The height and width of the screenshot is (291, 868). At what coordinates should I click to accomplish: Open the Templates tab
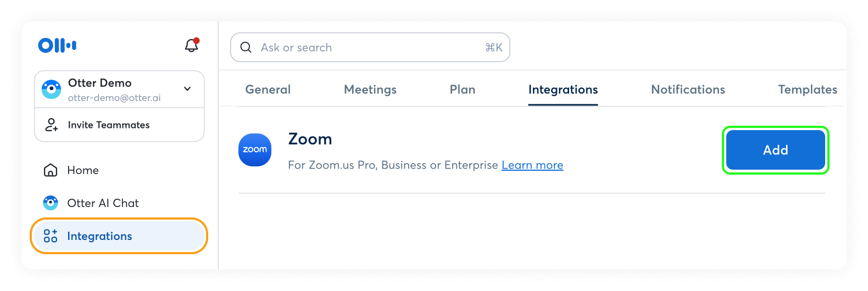[807, 89]
